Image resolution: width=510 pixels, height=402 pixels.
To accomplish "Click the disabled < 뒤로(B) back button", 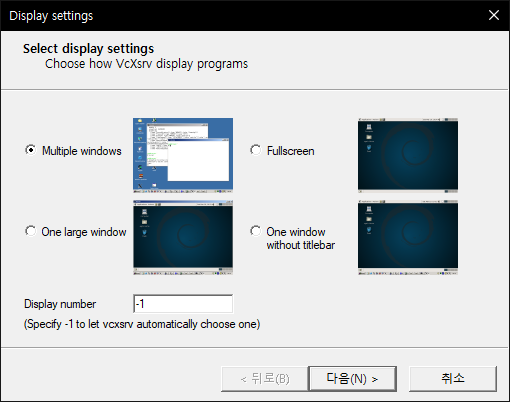I will [x=265, y=379].
